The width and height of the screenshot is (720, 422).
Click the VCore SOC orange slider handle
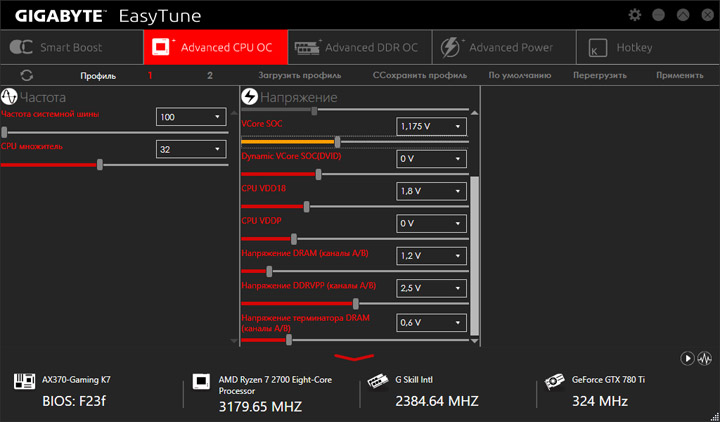[x=338, y=142]
